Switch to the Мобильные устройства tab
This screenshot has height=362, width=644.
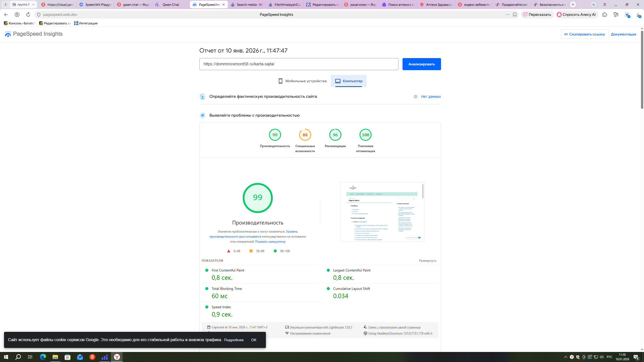coord(302,81)
